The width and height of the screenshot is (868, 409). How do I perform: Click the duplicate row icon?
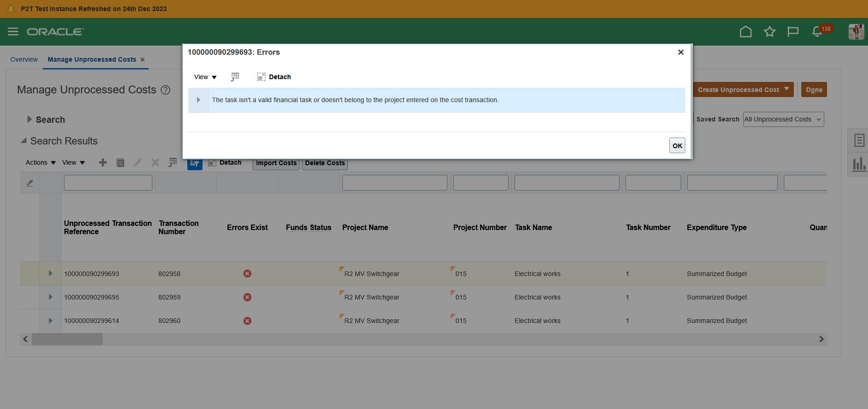click(121, 162)
